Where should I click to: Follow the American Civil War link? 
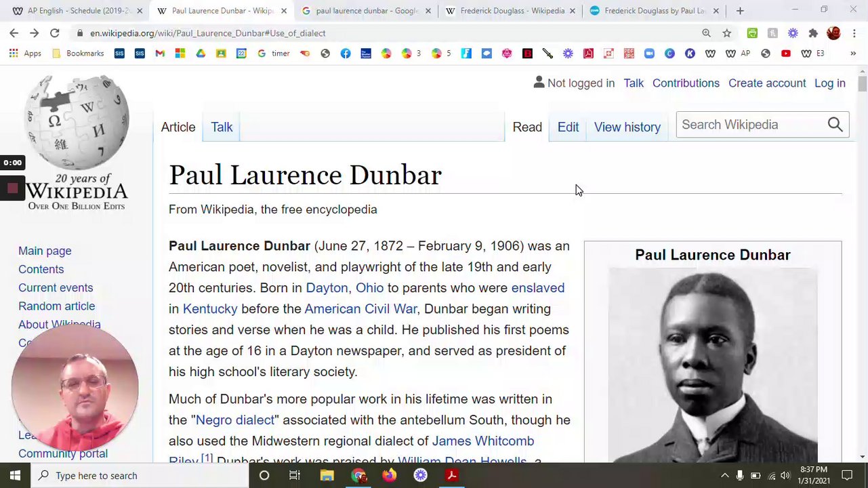(x=360, y=308)
